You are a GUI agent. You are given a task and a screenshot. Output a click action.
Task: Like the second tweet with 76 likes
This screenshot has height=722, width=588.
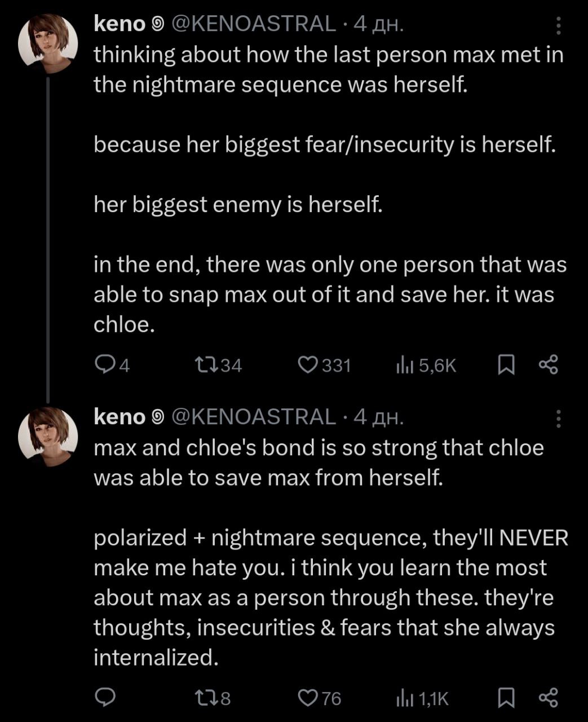pos(308,698)
